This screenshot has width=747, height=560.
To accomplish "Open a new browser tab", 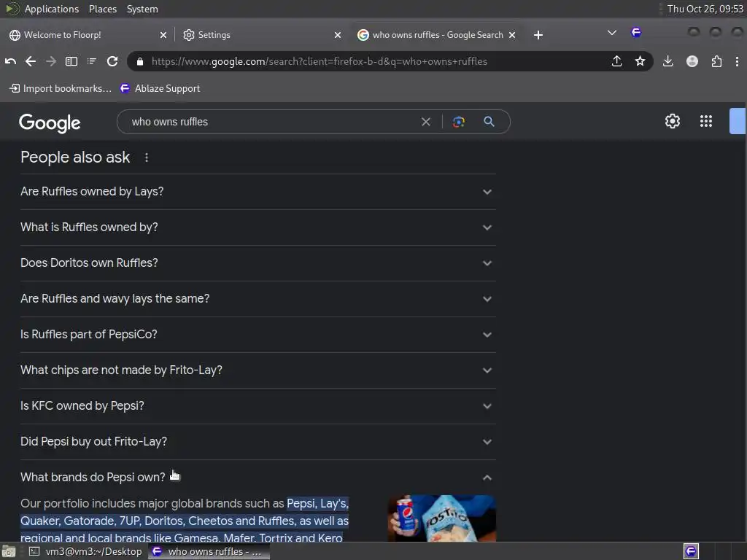I will pyautogui.click(x=538, y=35).
